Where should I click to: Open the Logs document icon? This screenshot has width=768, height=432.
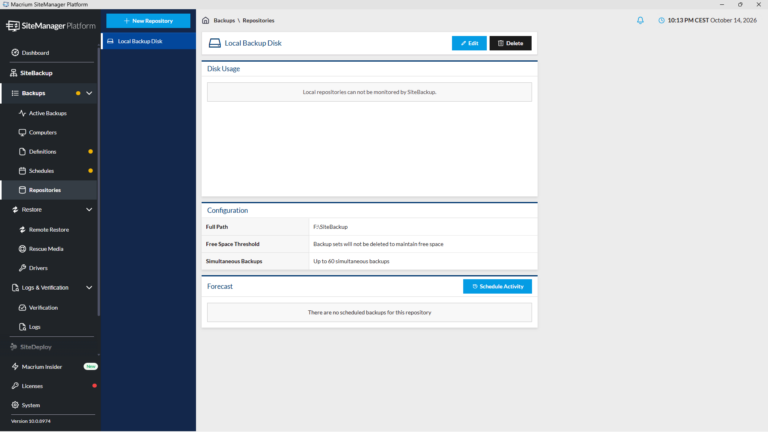(x=22, y=327)
